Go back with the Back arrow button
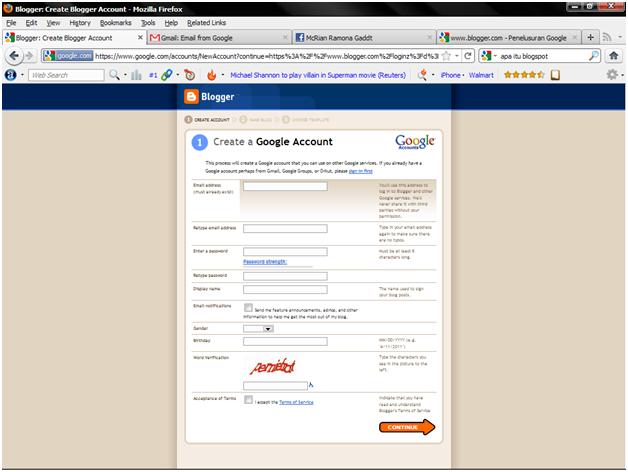The image size is (628, 472). 14,56
